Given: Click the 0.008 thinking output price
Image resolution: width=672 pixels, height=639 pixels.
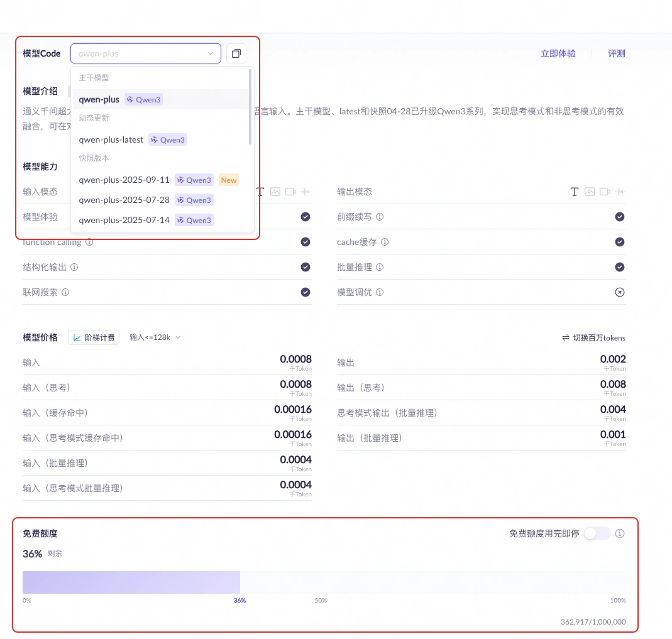Looking at the screenshot, I should pyautogui.click(x=613, y=384).
